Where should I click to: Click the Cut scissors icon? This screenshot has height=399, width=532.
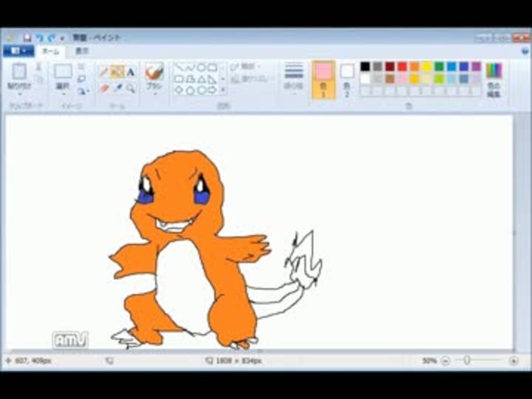38,66
